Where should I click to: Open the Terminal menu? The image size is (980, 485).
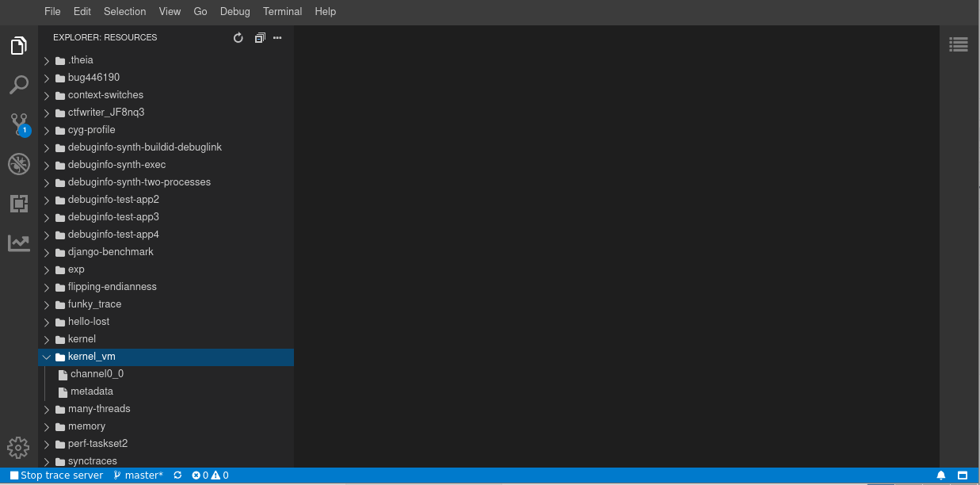(282, 11)
